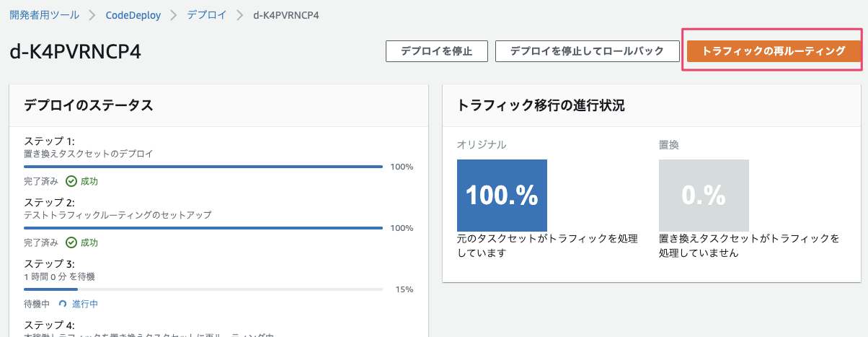The height and width of the screenshot is (337, 868).
Task: Open the 開発者用ツール breadcrumb link
Action: pyautogui.click(x=45, y=15)
